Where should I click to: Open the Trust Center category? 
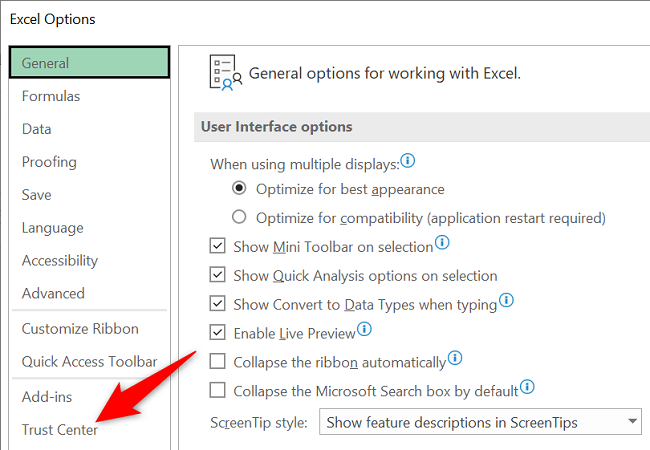click(60, 430)
